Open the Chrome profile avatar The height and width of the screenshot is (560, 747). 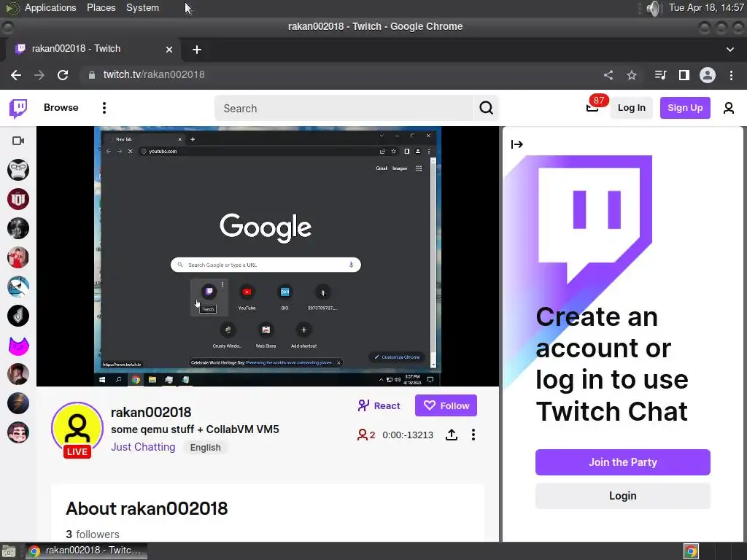708,75
